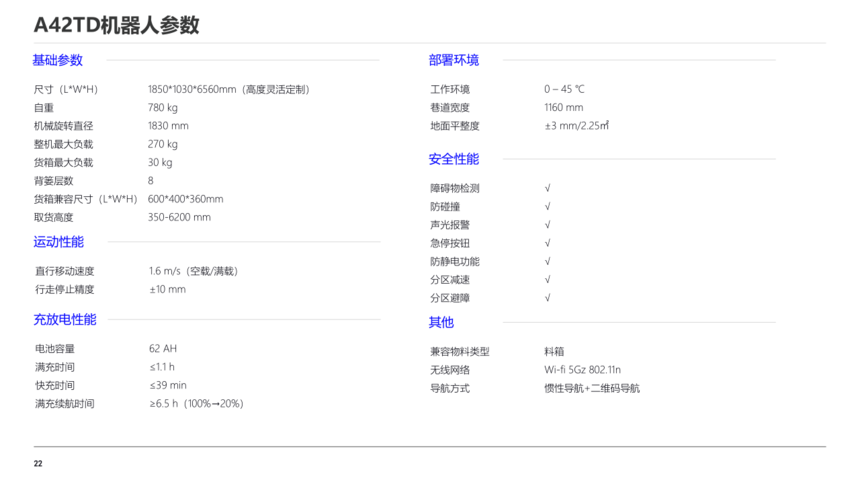Click the checkmark next to 分区避障
The height and width of the screenshot is (484, 860).
coord(547,298)
